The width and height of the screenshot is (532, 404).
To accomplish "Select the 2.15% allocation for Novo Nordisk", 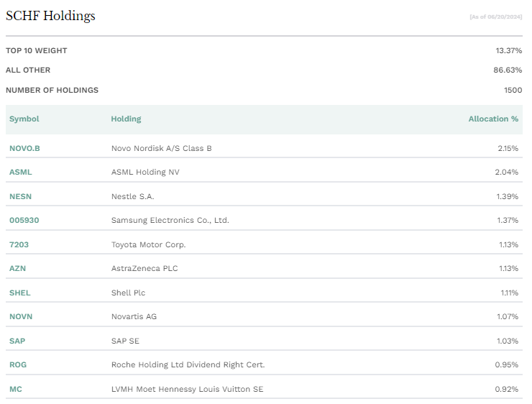I will 508,148.
